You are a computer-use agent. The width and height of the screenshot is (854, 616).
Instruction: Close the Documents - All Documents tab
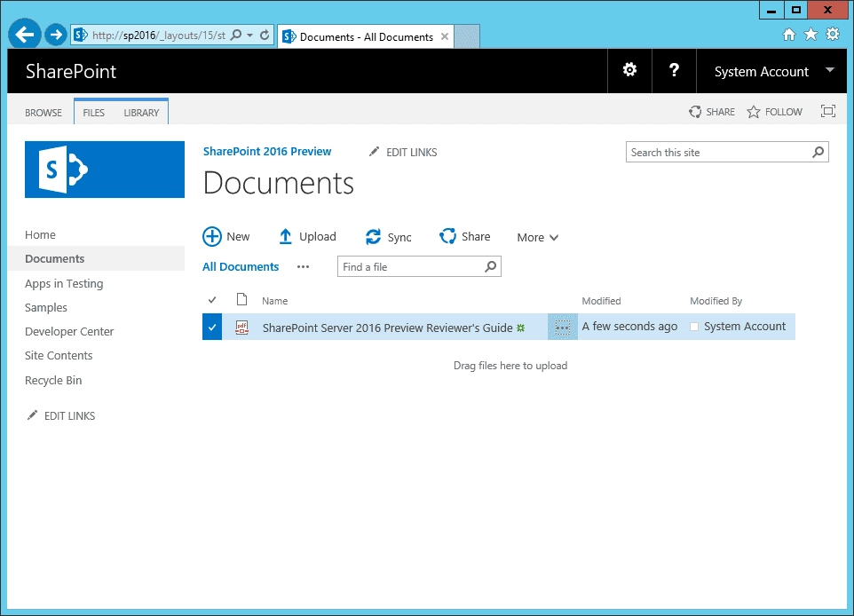445,36
